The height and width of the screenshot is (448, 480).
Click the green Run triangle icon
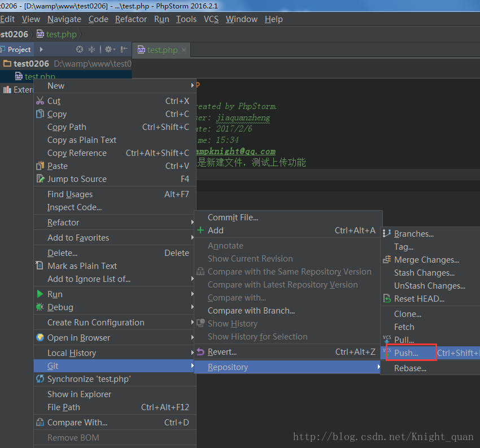tap(40, 294)
